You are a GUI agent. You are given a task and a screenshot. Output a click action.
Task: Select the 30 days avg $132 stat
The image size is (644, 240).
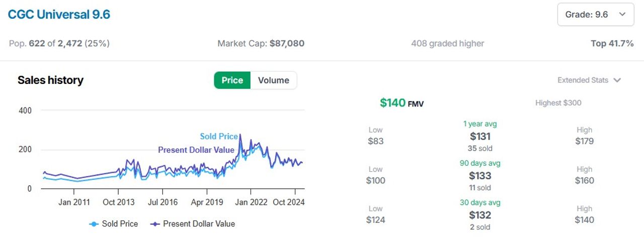(x=480, y=215)
